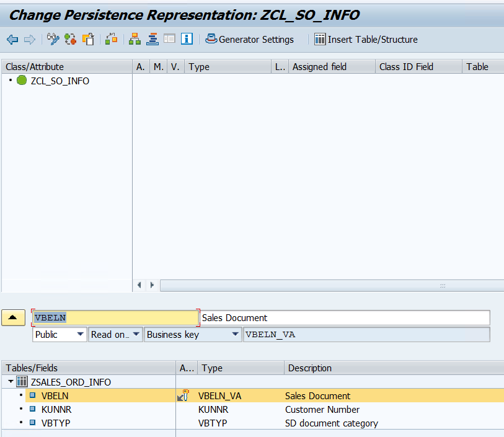Click the left scroll arrow of upper grid

pos(139,285)
